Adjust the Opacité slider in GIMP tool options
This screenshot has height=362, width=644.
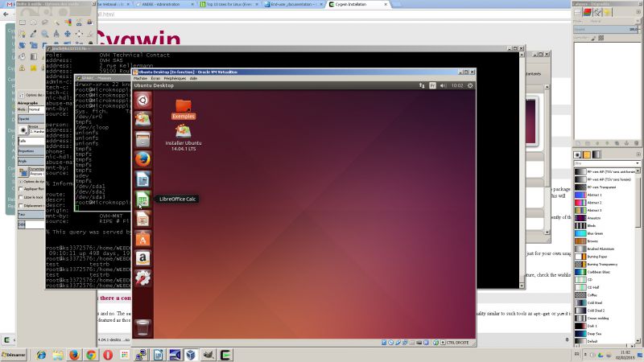pyautogui.click(x=31, y=118)
